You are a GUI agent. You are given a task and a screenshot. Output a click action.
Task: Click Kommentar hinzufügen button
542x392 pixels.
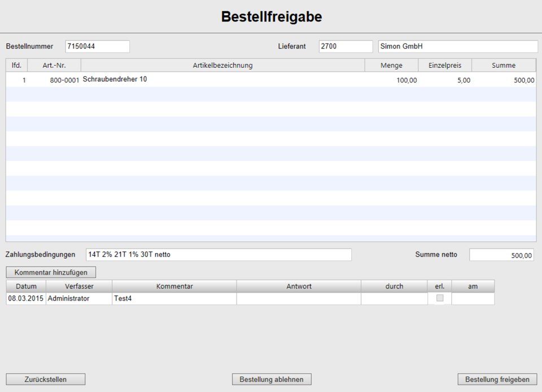click(x=51, y=272)
